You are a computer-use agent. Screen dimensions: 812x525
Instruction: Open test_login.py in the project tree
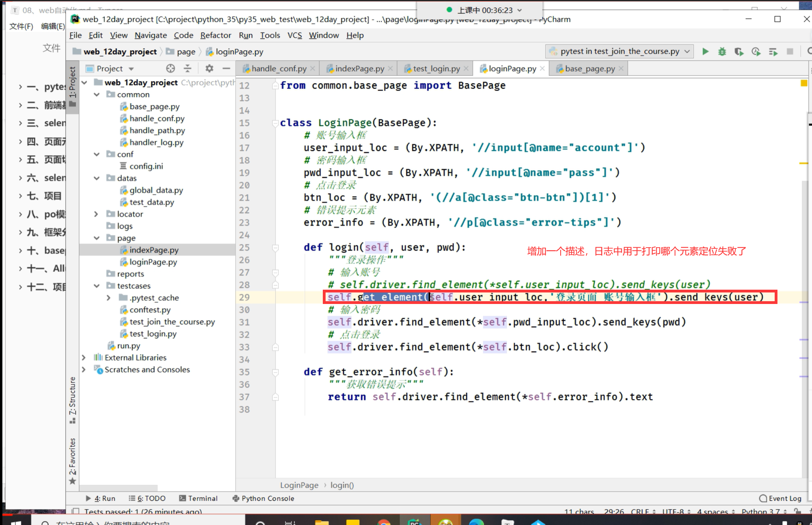pyautogui.click(x=153, y=334)
